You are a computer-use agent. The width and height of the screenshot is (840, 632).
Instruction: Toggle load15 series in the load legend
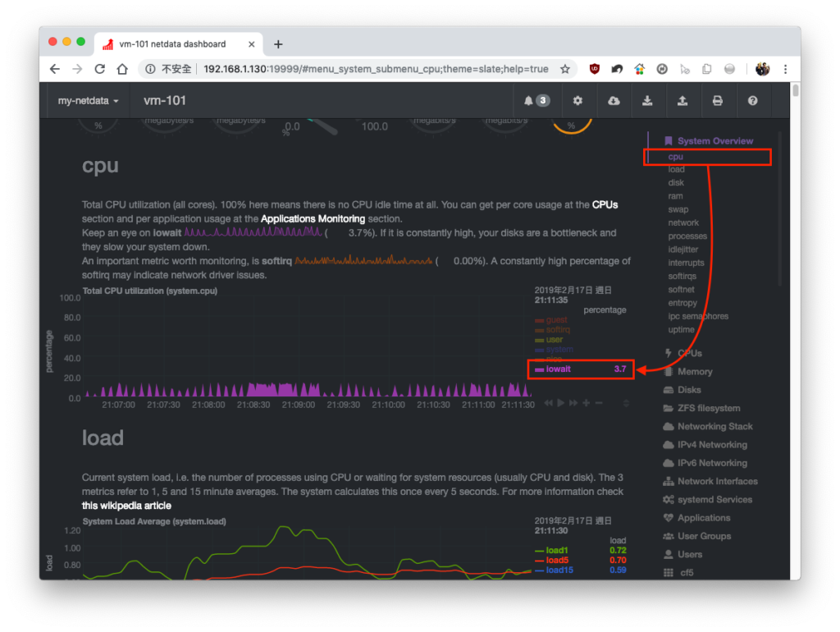(x=559, y=570)
